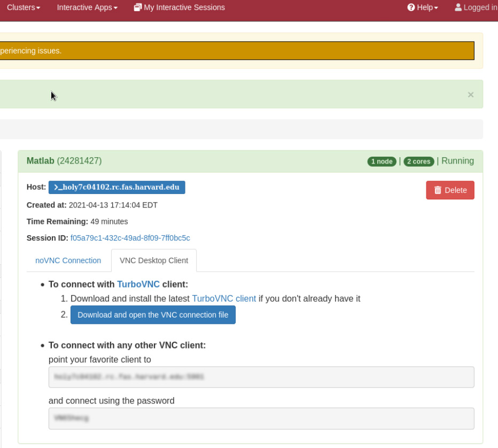This screenshot has height=448, width=498.
Task: Click the My Interactive Sessions window icon
Action: (x=138, y=7)
